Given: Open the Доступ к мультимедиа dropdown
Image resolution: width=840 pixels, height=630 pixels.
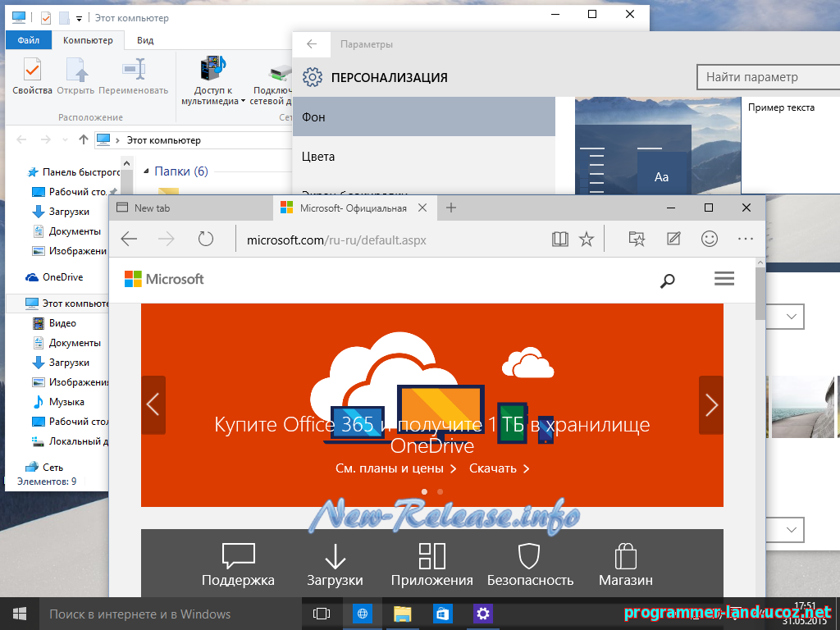Looking at the screenshot, I should (x=212, y=81).
